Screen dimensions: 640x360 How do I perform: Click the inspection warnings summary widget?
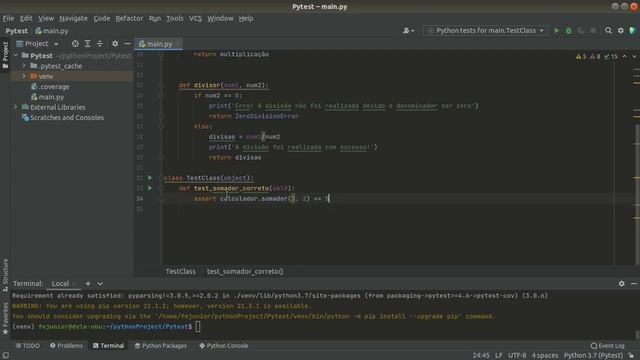[x=596, y=56]
